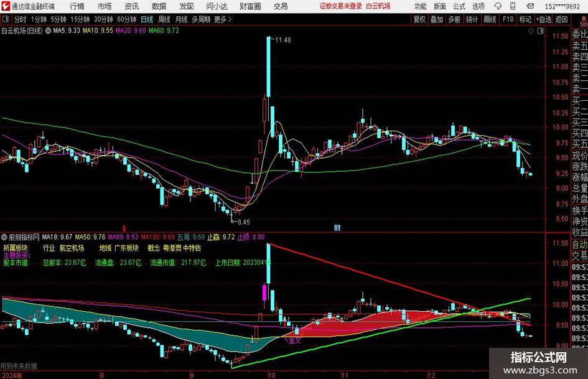Click the 财 marker on timeline

pyautogui.click(x=337, y=228)
